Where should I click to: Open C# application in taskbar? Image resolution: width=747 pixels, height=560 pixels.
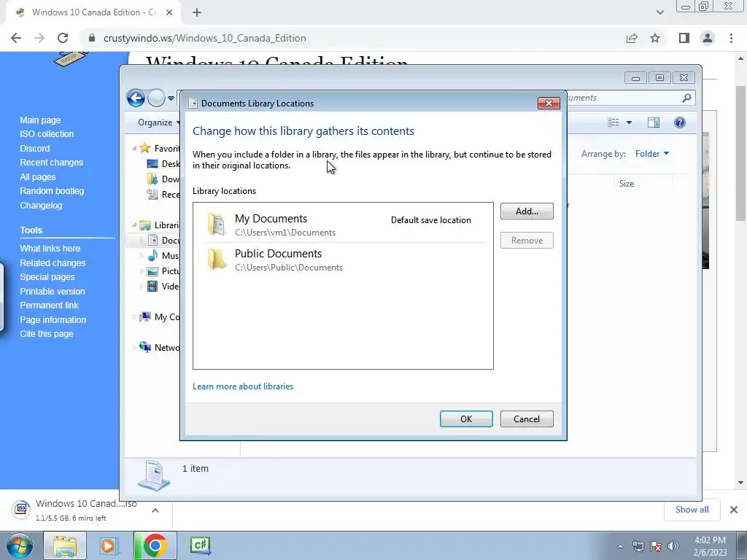coord(200,545)
